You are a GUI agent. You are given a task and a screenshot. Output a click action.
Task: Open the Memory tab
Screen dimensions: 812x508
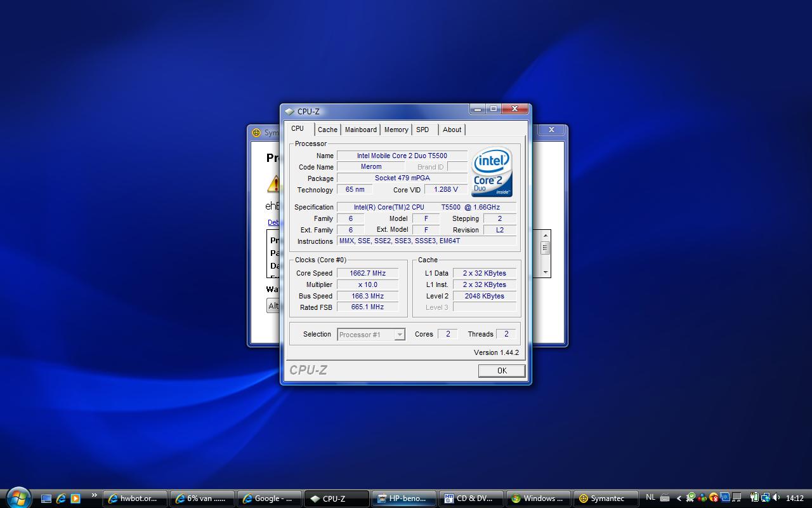[396, 130]
